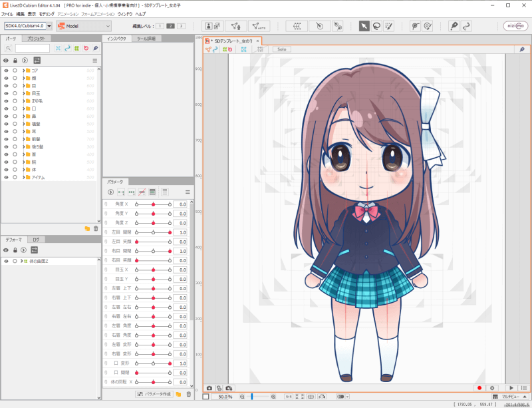The height and width of the screenshot is (408, 532).
Task: Toggle the lock circle for the 目玉 part
Action: (x=15, y=93)
